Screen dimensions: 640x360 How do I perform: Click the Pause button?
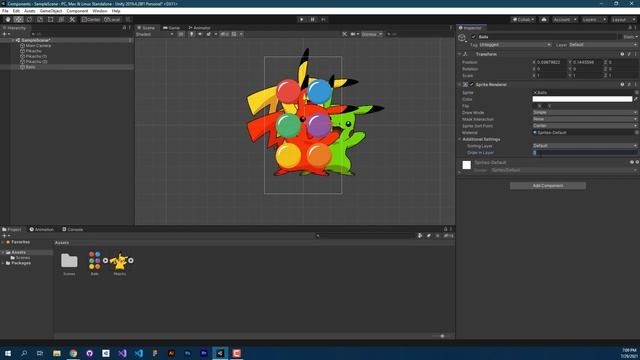click(x=313, y=19)
